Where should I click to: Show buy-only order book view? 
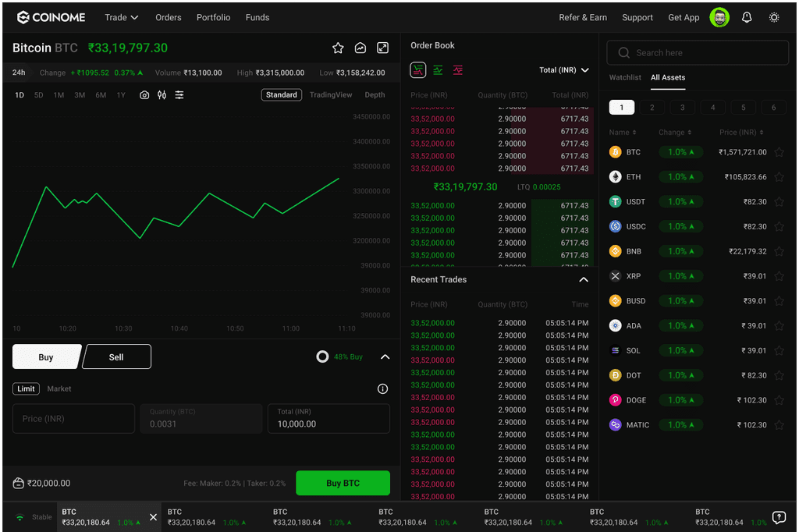click(438, 69)
